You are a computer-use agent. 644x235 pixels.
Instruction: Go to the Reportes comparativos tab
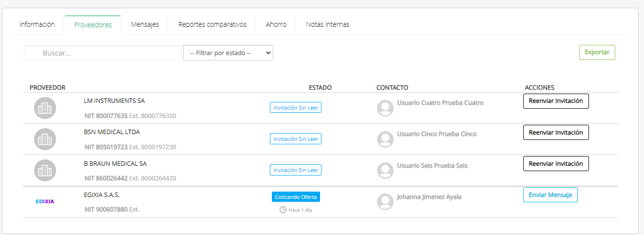(x=212, y=24)
